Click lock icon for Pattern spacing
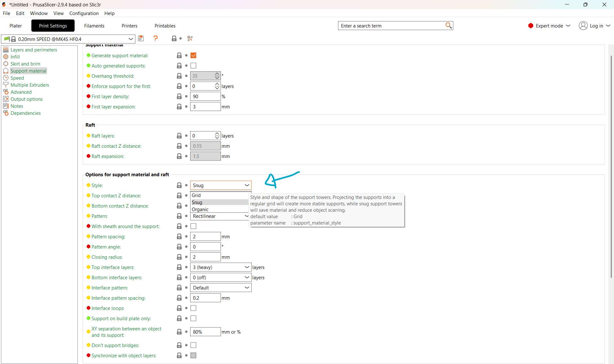The height and width of the screenshot is (364, 614). tap(179, 236)
